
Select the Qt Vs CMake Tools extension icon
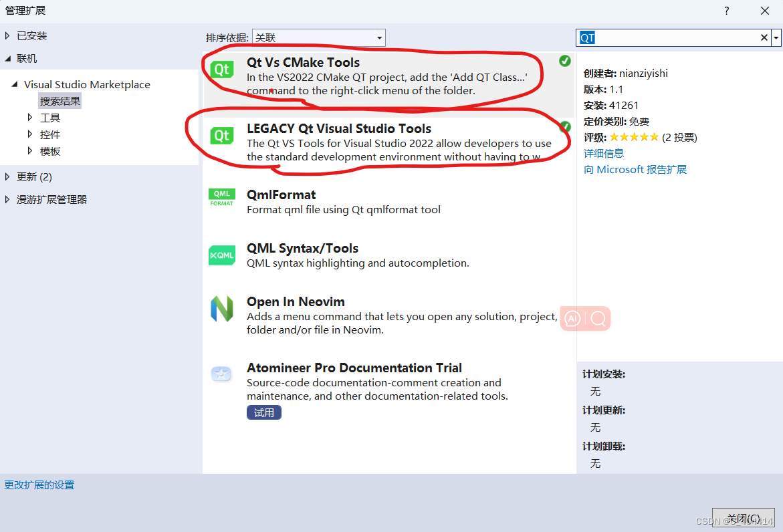[221, 69]
